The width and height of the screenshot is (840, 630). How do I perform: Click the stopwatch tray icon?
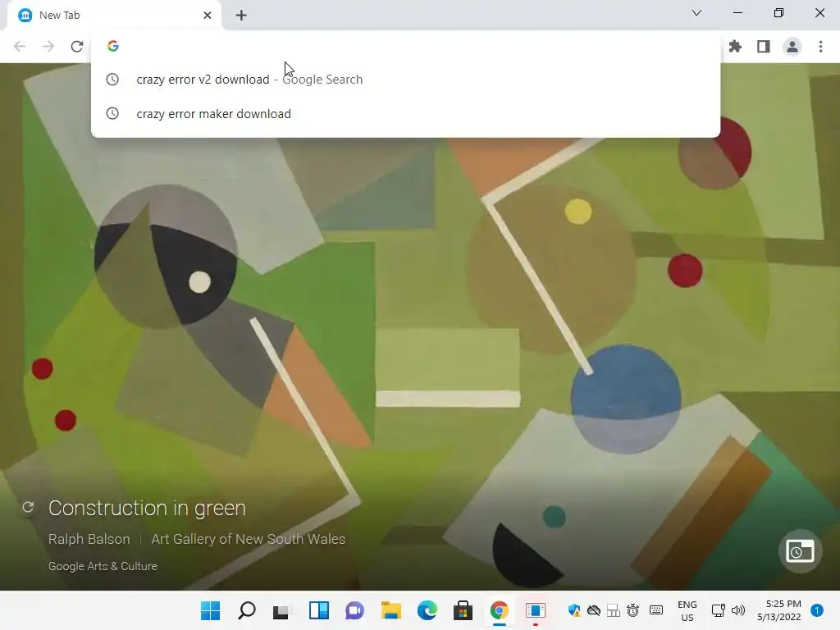[x=632, y=610]
